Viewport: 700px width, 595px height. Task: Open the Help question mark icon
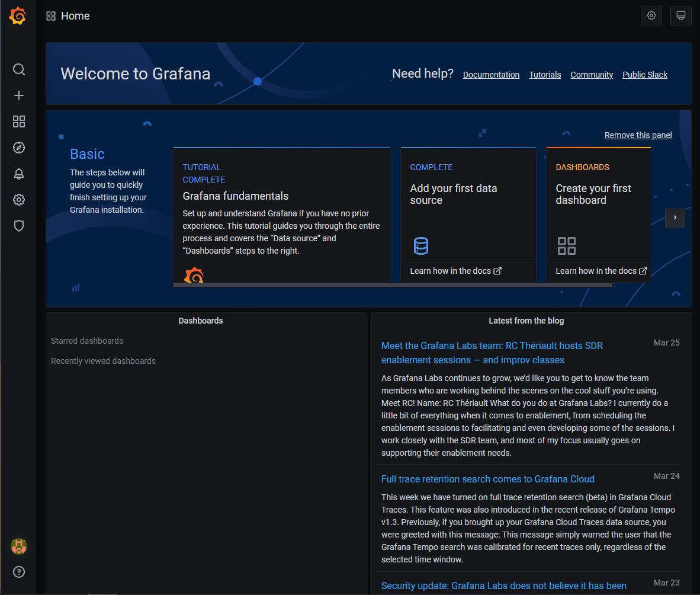coord(19,572)
